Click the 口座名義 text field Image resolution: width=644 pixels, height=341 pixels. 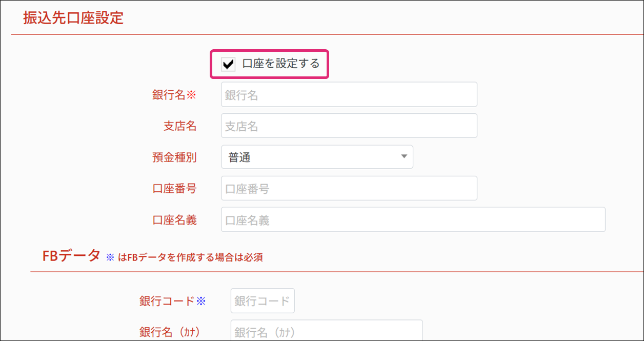413,220
